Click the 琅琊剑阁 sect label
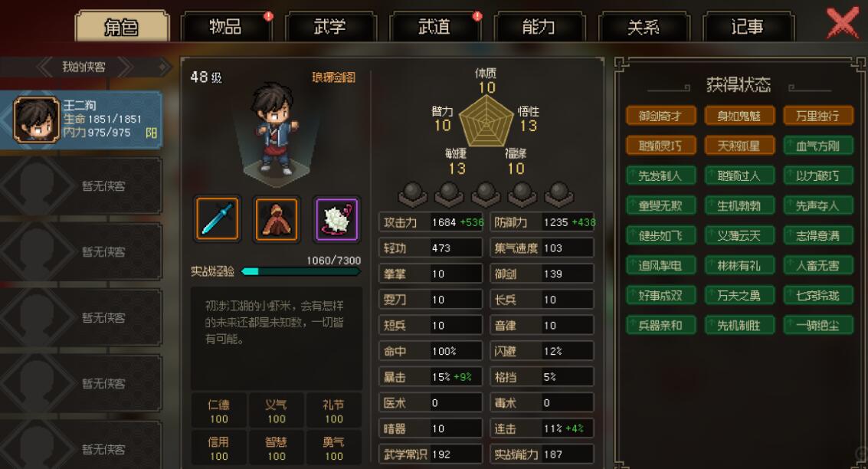Screen dimensions: 868x469 334,77
